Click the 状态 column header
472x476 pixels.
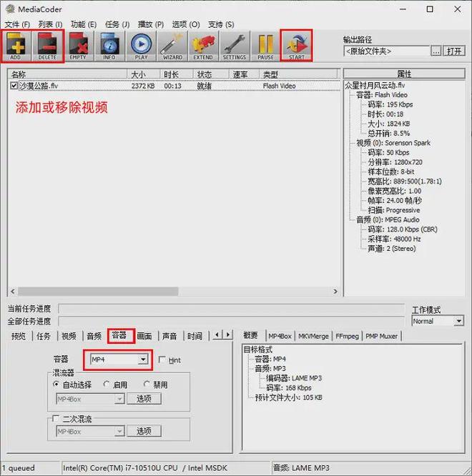211,74
